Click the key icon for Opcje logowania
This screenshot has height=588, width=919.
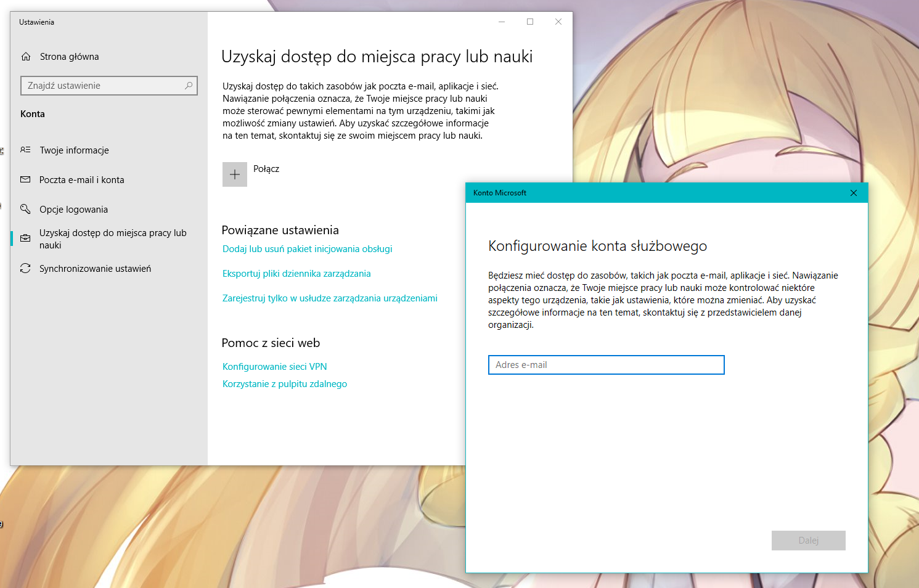(25, 209)
